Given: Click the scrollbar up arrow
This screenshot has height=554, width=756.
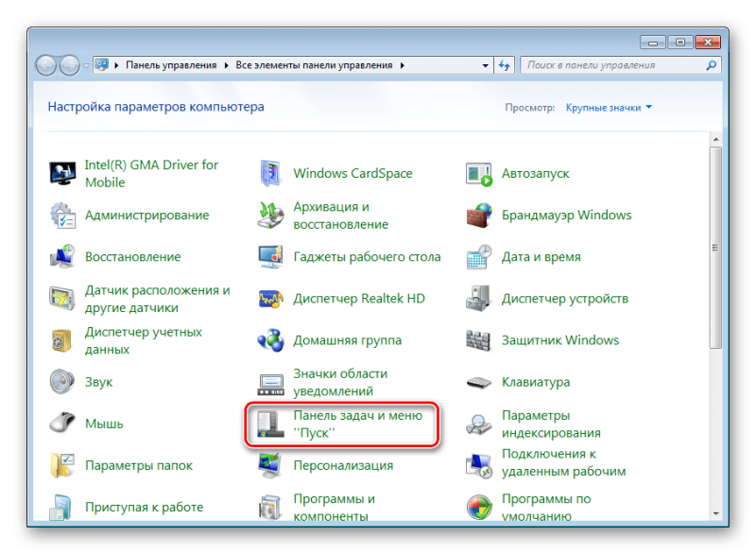Looking at the screenshot, I should click(x=716, y=139).
